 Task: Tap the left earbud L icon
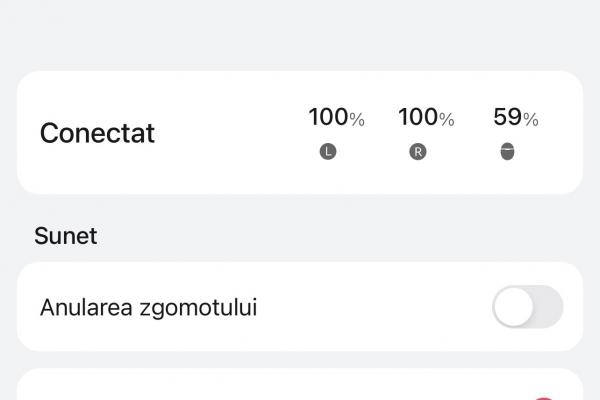328,152
